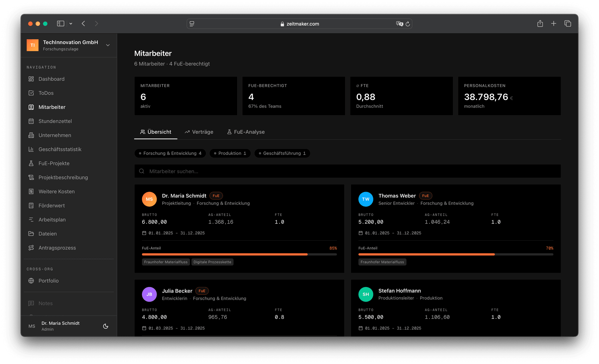Open the Safari tab overview dropdown arrow
This screenshot has height=364, width=599.
point(71,23)
